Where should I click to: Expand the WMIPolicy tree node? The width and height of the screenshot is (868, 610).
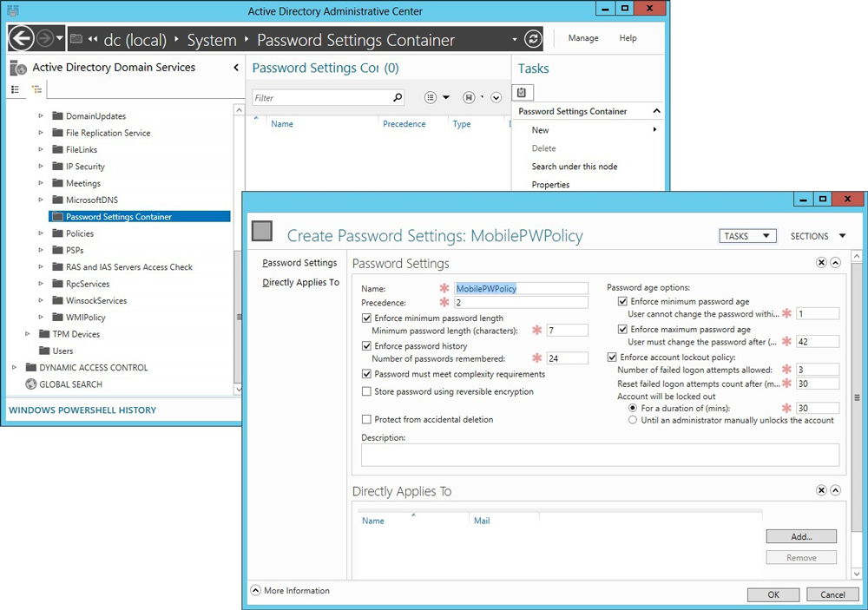click(41, 317)
